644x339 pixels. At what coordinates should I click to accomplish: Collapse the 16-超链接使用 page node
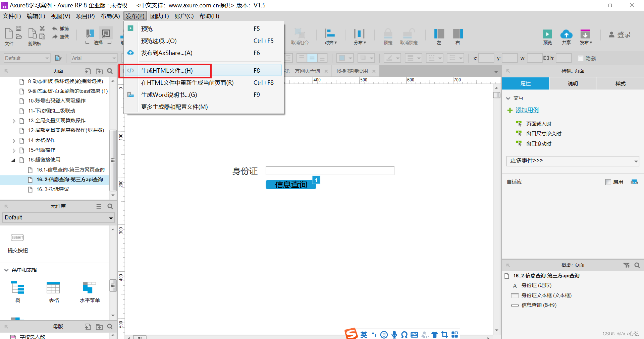(x=13, y=160)
